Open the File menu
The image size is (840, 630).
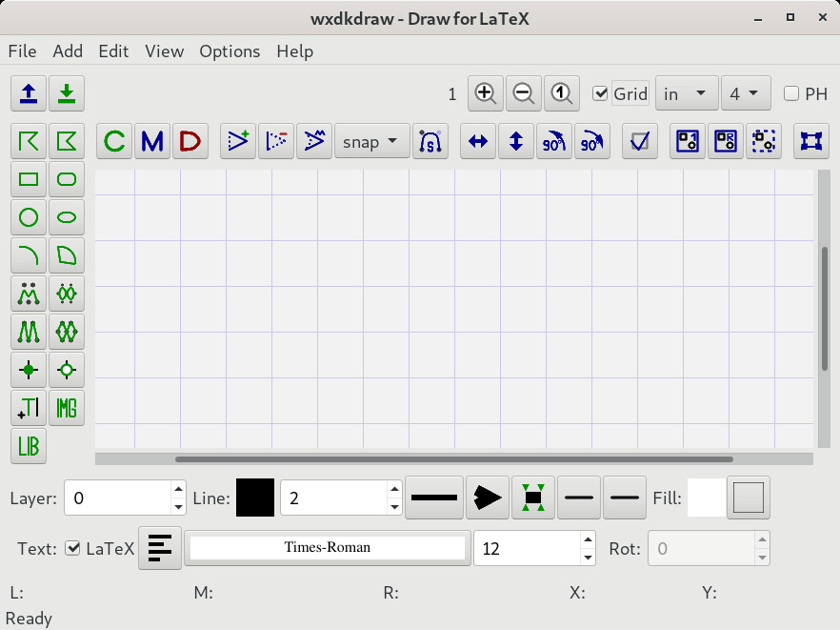23,51
